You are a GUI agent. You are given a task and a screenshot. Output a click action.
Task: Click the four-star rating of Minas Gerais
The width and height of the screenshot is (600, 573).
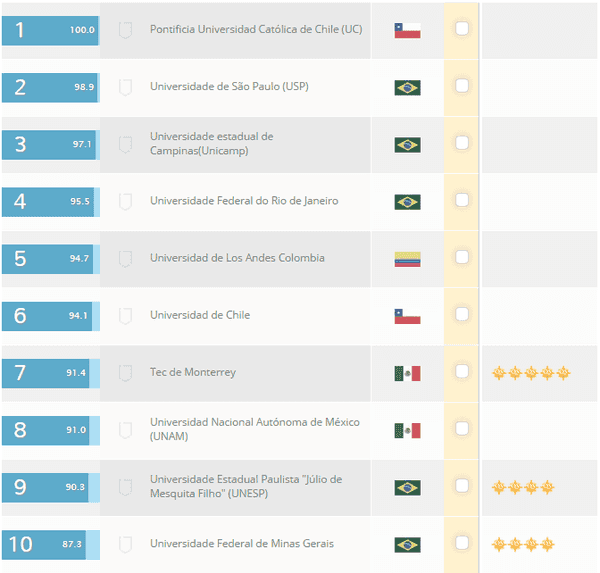coord(523,544)
